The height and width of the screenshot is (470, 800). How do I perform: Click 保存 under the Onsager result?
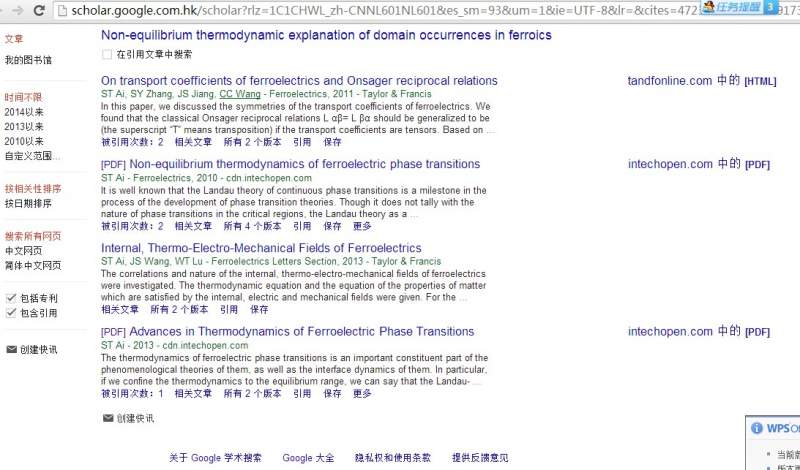332,142
